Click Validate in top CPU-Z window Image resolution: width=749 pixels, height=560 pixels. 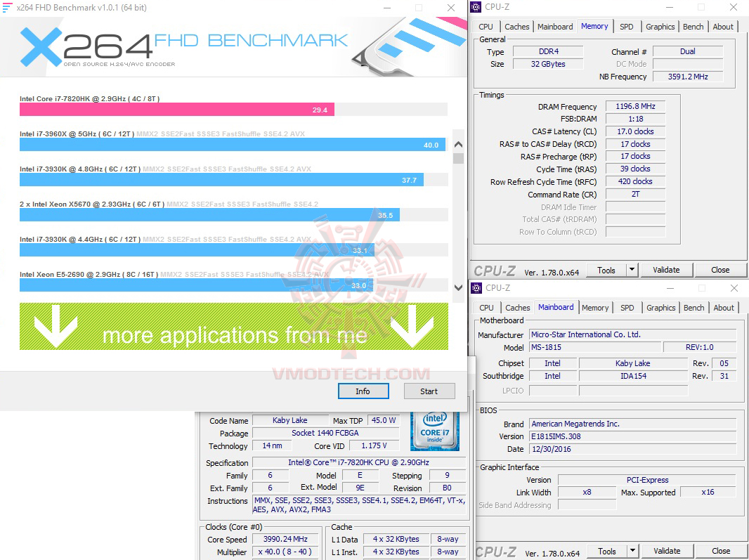[x=666, y=270]
